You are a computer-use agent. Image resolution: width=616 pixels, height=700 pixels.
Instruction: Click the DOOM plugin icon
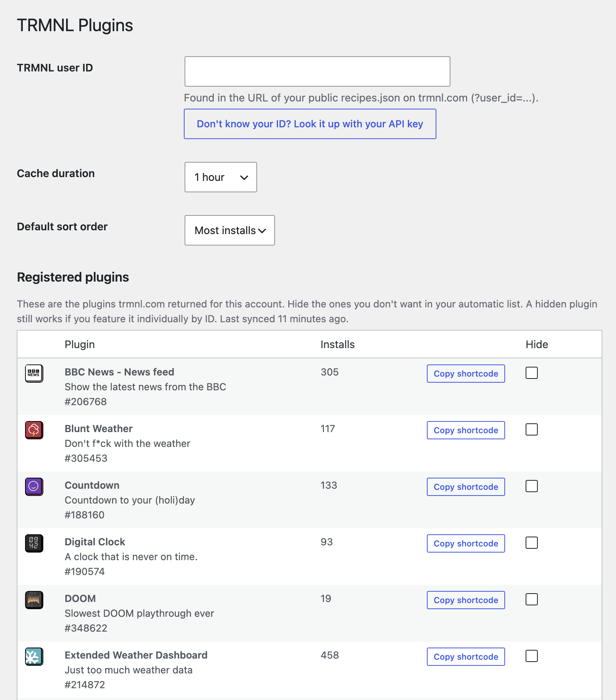(34, 600)
